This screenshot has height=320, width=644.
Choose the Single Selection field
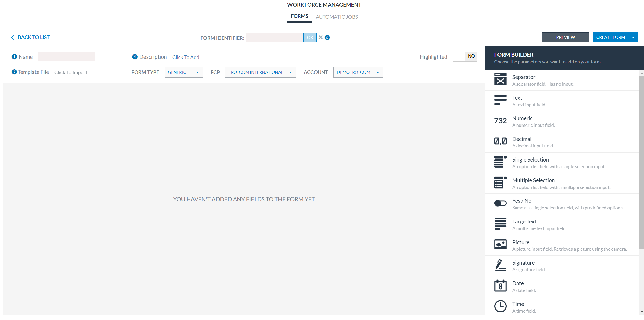click(530, 163)
